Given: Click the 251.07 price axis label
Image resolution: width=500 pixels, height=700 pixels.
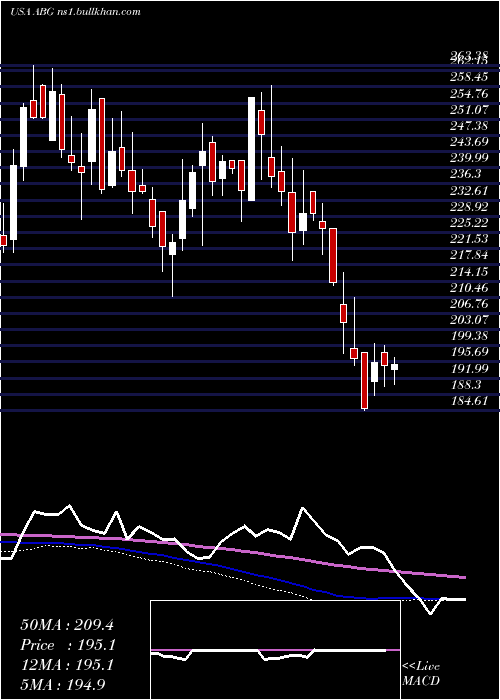Looking at the screenshot, I should [469, 110].
